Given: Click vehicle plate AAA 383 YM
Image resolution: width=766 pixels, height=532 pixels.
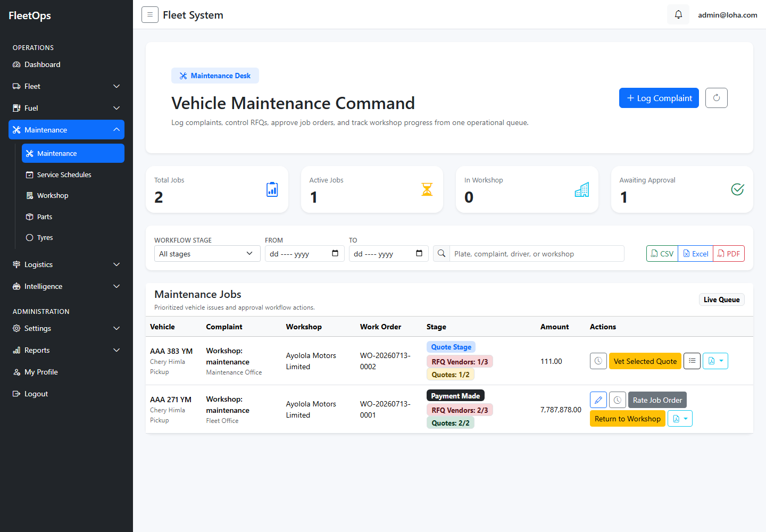Looking at the screenshot, I should click(x=171, y=351).
